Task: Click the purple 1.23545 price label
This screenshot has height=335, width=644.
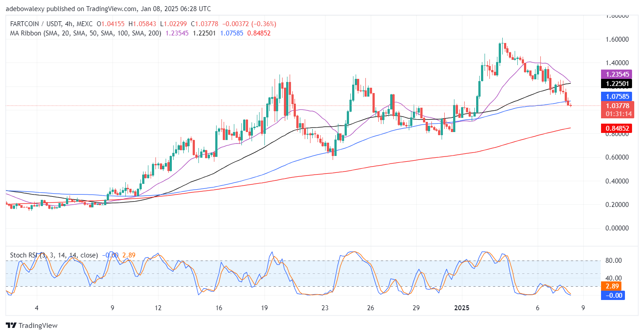Action: tap(616, 74)
